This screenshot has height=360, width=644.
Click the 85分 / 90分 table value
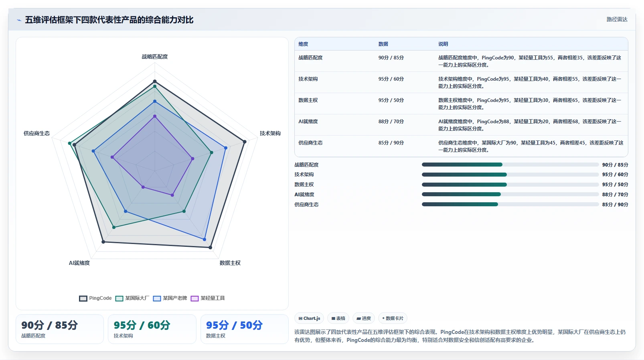391,143
